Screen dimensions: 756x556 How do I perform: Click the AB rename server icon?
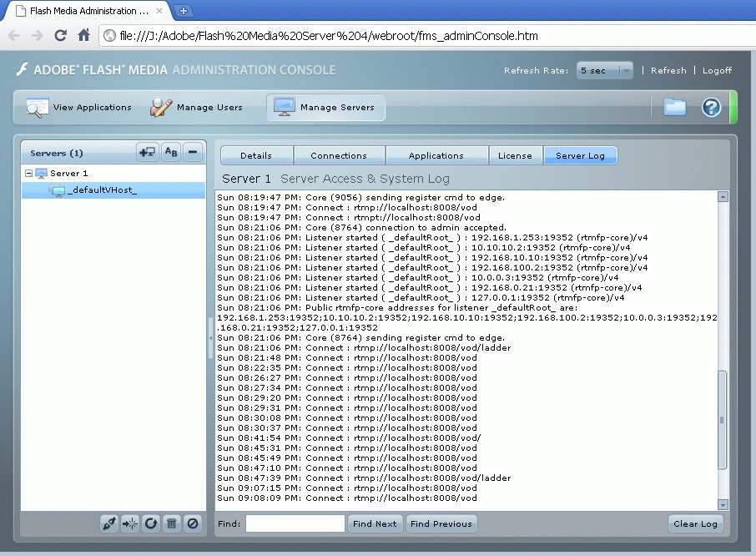point(171,153)
